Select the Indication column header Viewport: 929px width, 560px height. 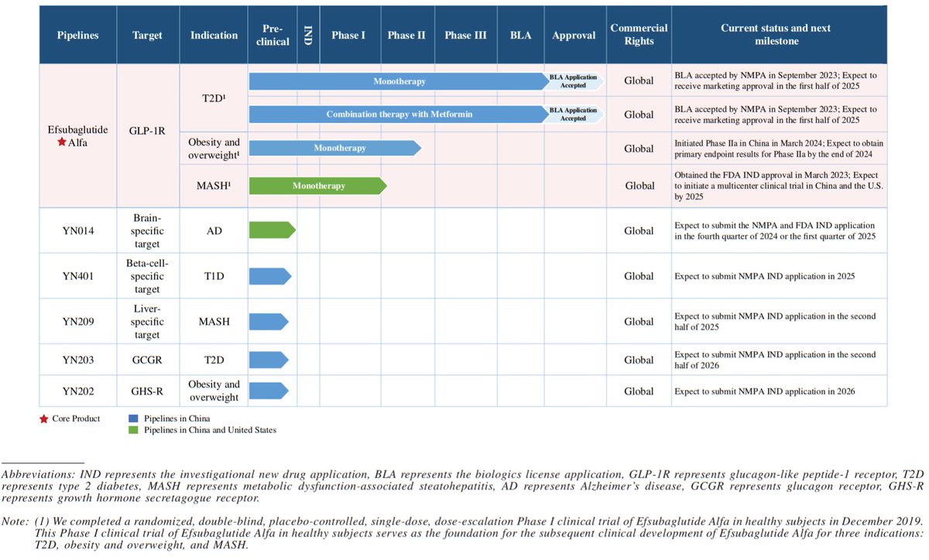click(x=214, y=36)
